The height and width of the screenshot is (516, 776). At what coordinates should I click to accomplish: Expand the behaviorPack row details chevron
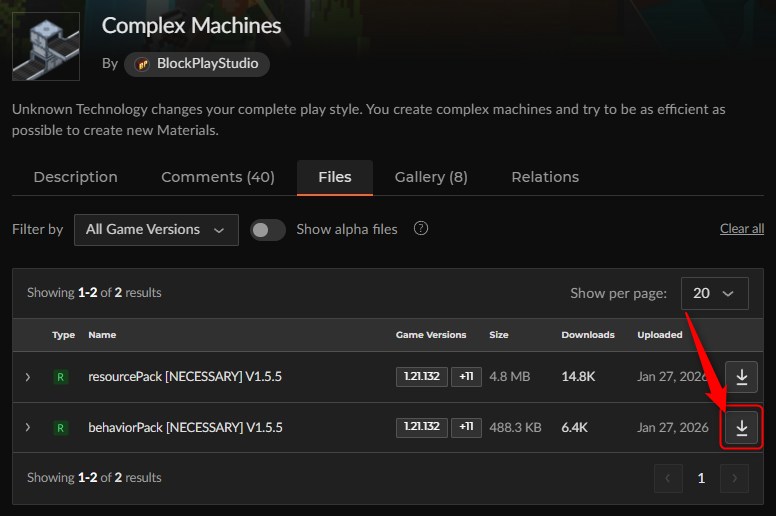[x=28, y=427]
